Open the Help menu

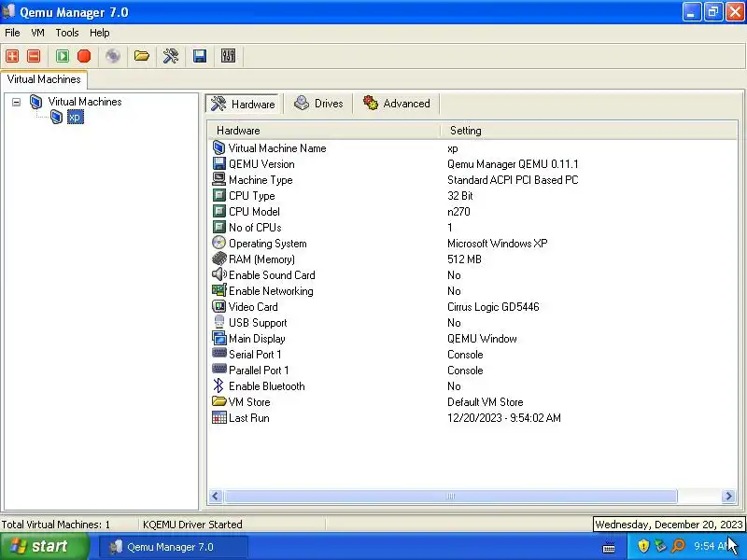click(x=100, y=33)
